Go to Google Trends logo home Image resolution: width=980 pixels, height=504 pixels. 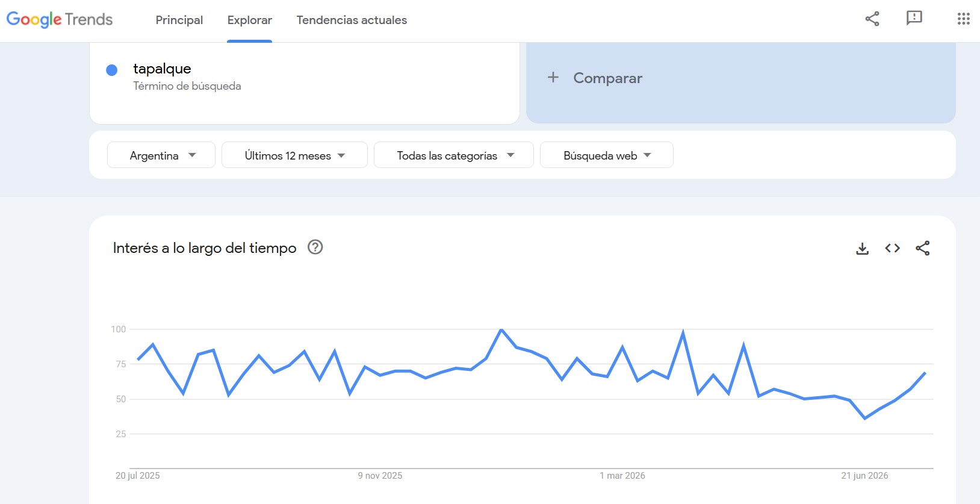click(x=60, y=20)
